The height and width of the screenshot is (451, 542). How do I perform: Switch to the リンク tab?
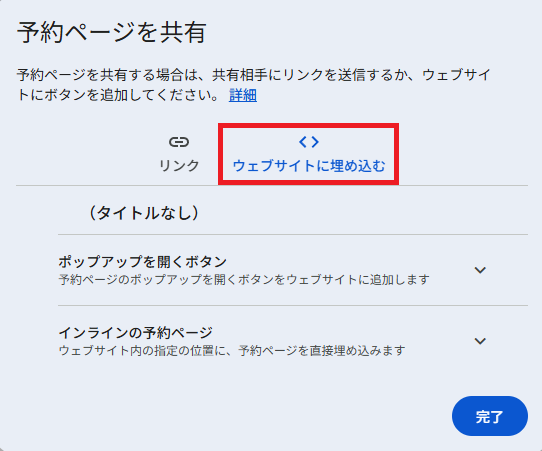coord(179,153)
